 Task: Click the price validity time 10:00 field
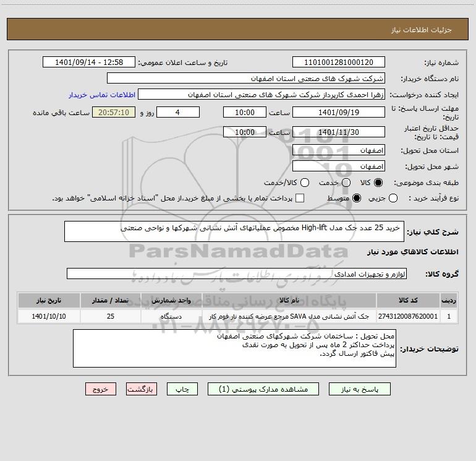(245, 132)
